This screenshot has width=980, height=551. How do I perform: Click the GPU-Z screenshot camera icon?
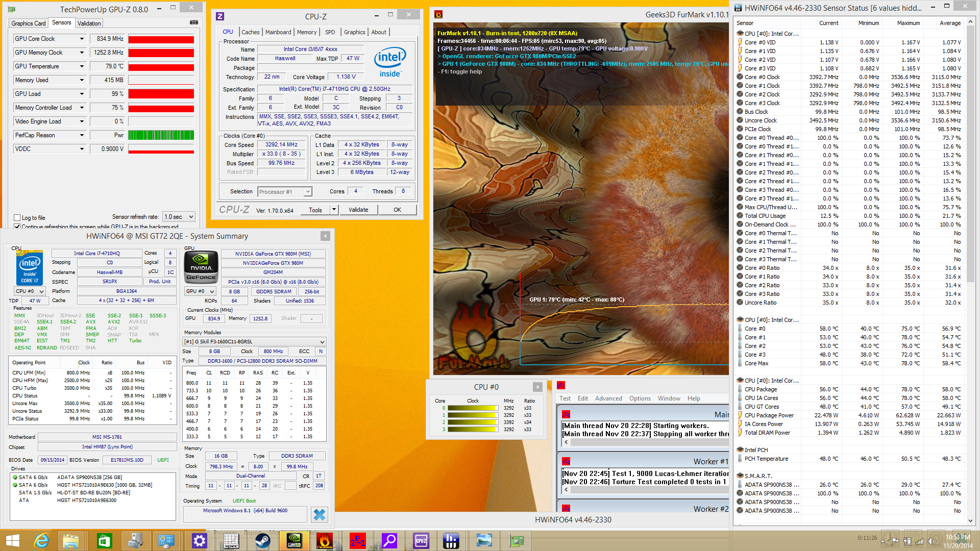(194, 22)
